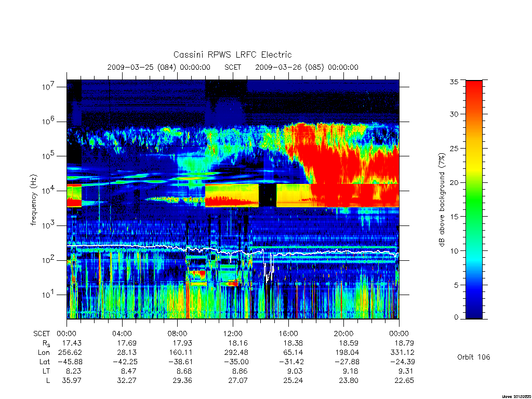Click L value 22.65

tap(404, 381)
